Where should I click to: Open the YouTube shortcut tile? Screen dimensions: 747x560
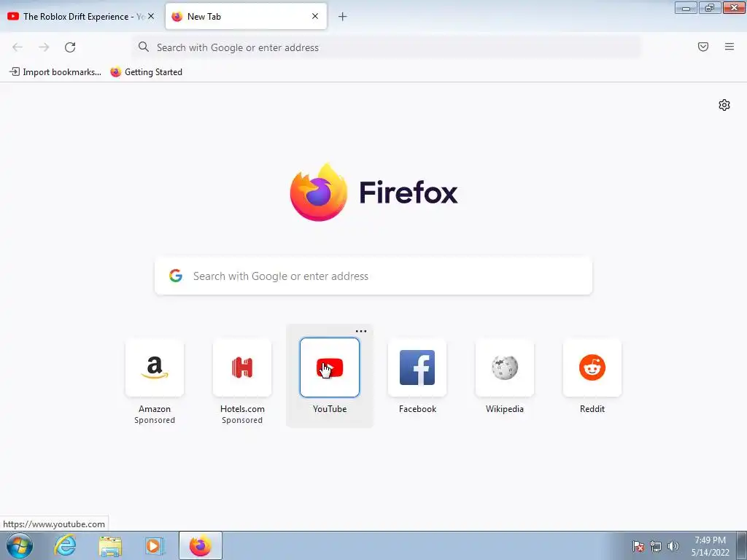click(x=330, y=367)
